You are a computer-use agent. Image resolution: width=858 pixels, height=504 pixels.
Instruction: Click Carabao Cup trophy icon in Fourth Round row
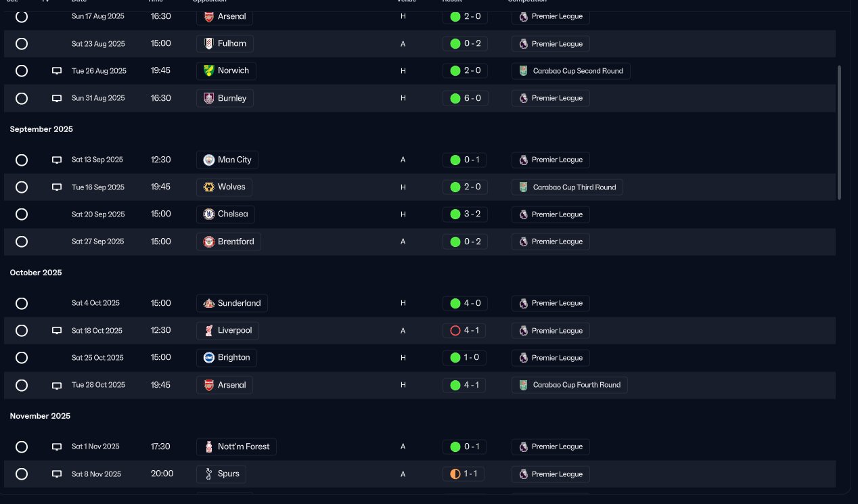coord(524,385)
